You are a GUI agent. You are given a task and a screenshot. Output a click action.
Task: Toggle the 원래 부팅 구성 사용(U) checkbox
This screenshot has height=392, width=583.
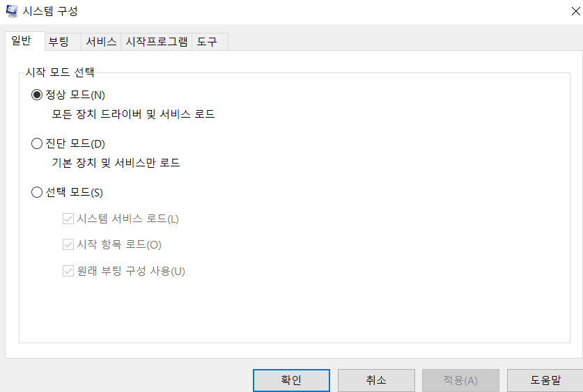coord(68,271)
